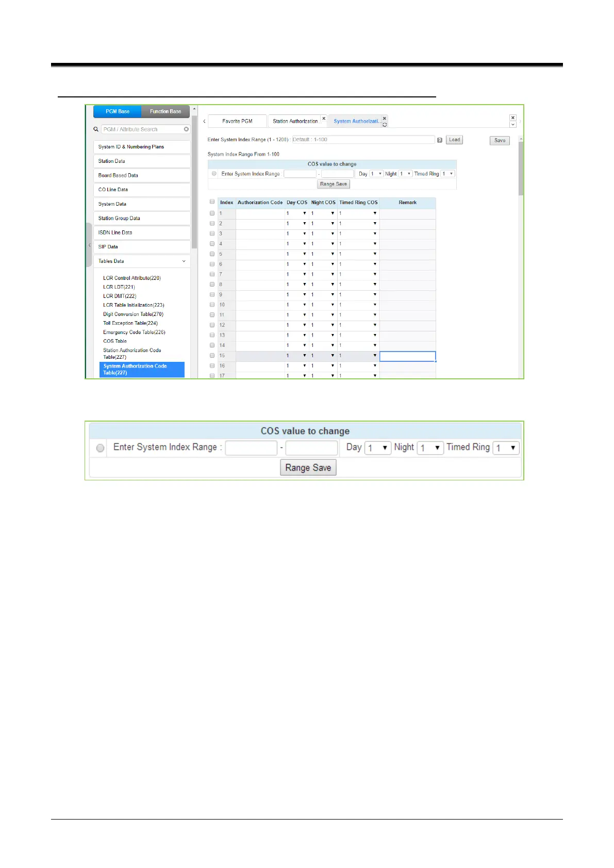Viewport: 614px width, 868px height.
Task: Click the tab strip left chevron
Action: click(204, 121)
